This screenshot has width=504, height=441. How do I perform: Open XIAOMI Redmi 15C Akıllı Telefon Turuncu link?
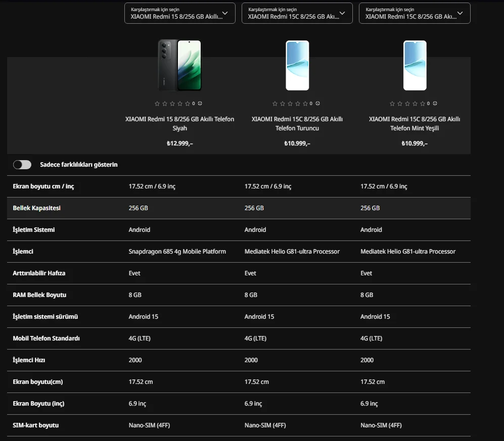[x=297, y=124]
